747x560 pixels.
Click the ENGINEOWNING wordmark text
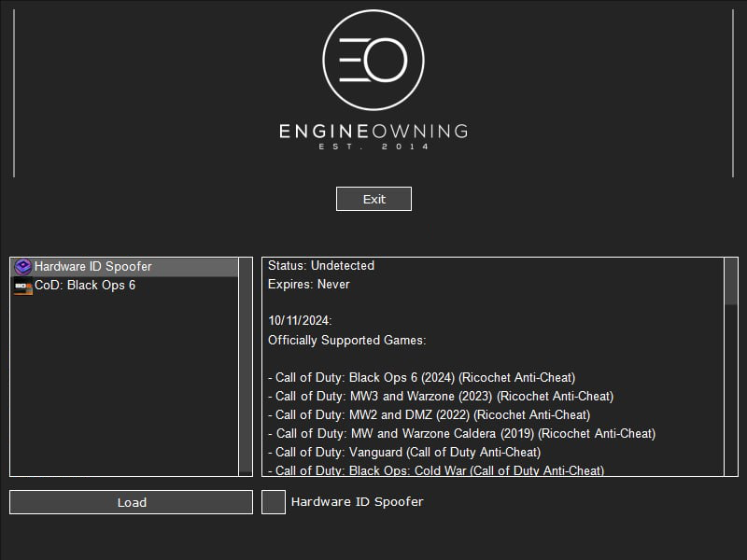coord(373,132)
